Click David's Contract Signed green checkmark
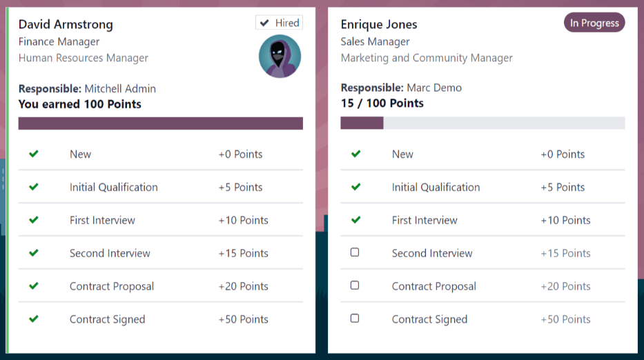 [x=34, y=319]
